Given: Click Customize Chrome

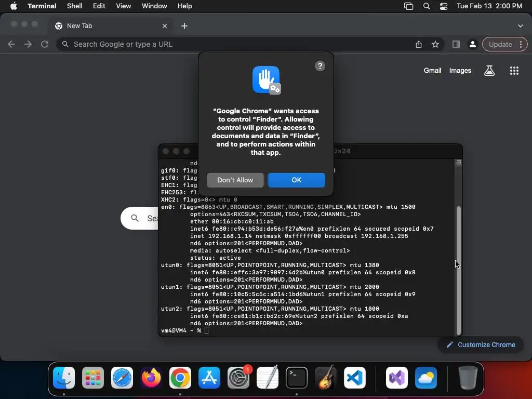Looking at the screenshot, I should 481,345.
